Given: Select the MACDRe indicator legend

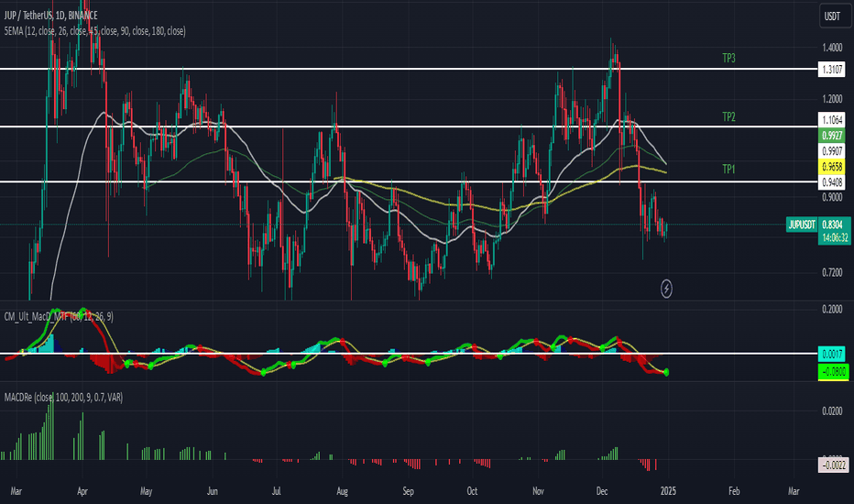Looking at the screenshot, I should [63, 397].
